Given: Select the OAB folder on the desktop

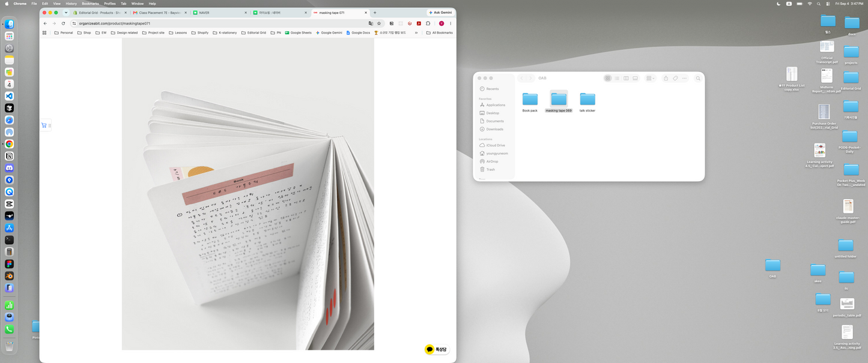Looking at the screenshot, I should coord(772,268).
